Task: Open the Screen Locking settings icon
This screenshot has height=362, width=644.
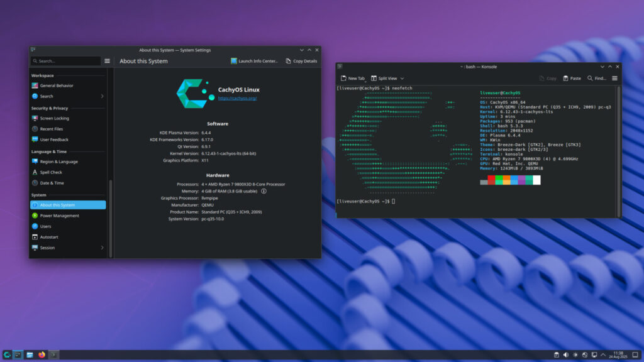Action: (36, 118)
